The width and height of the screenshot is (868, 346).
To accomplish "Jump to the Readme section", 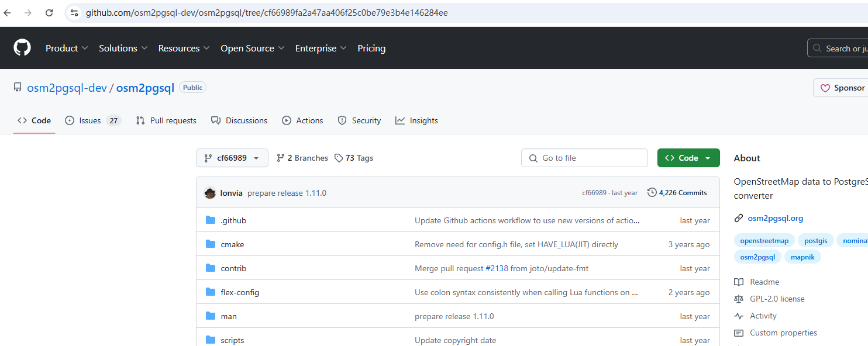I will pyautogui.click(x=757, y=282).
